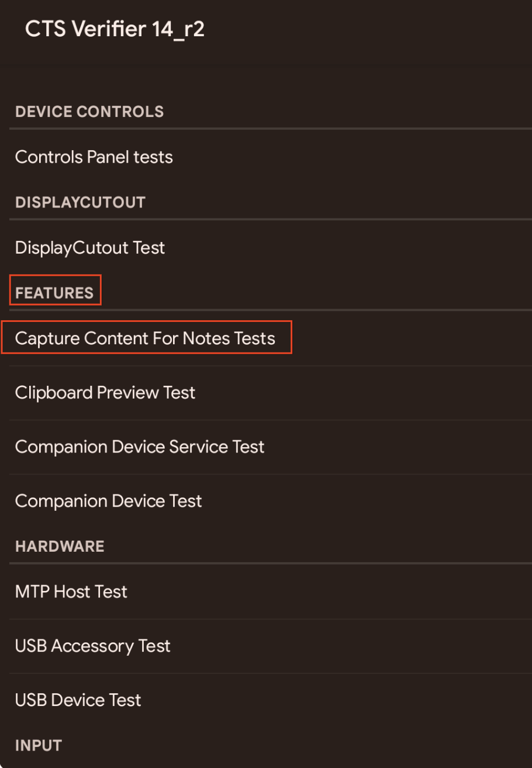Start the USB Accessory Test
Image resolution: width=532 pixels, height=768 pixels.
(x=92, y=646)
